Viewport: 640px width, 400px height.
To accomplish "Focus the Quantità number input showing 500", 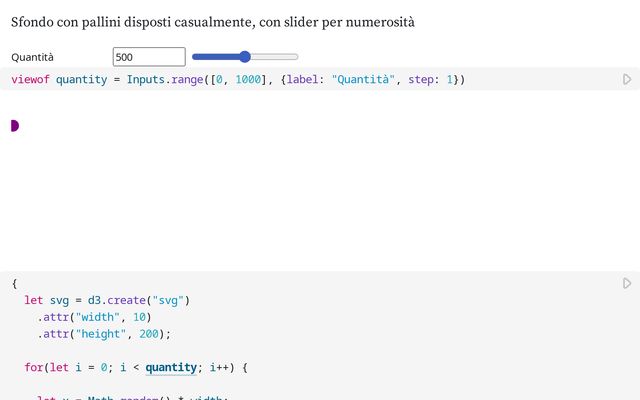I will 149,57.
